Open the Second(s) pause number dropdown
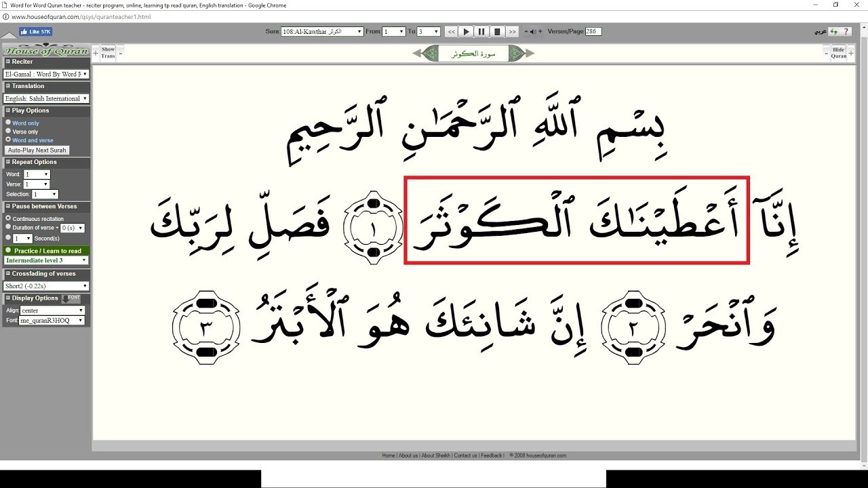The width and height of the screenshot is (868, 488). tap(22, 239)
